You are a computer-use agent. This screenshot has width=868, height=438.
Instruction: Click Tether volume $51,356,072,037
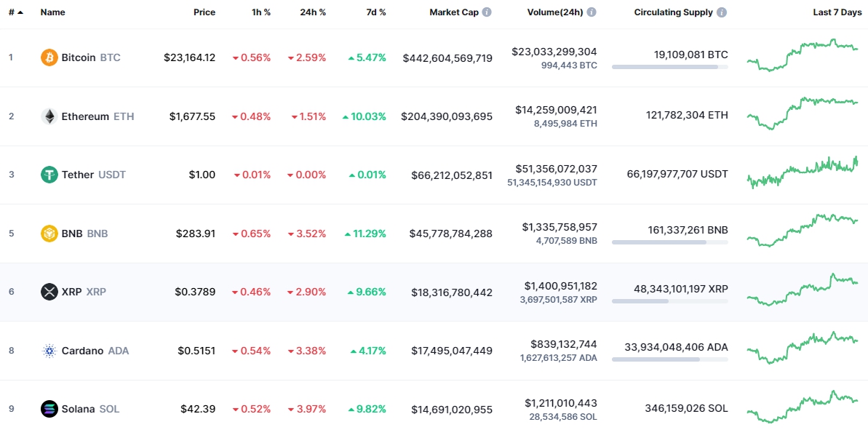coord(556,168)
